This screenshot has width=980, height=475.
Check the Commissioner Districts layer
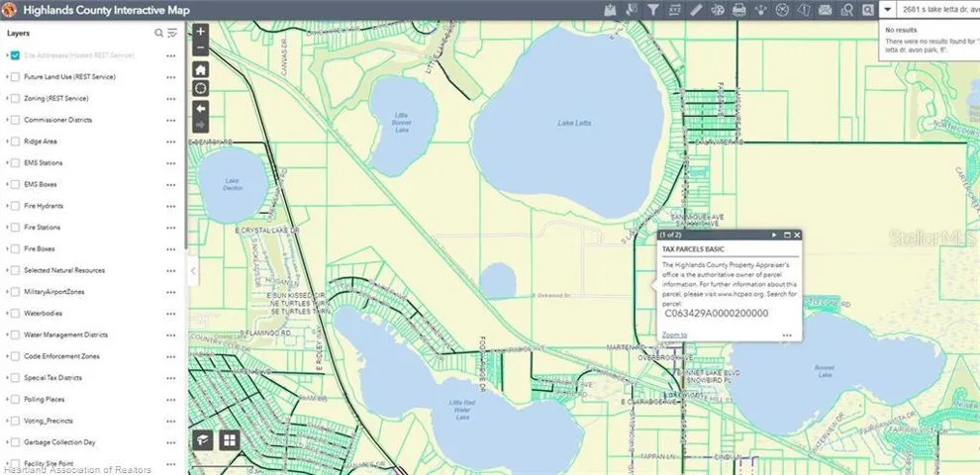[x=16, y=120]
